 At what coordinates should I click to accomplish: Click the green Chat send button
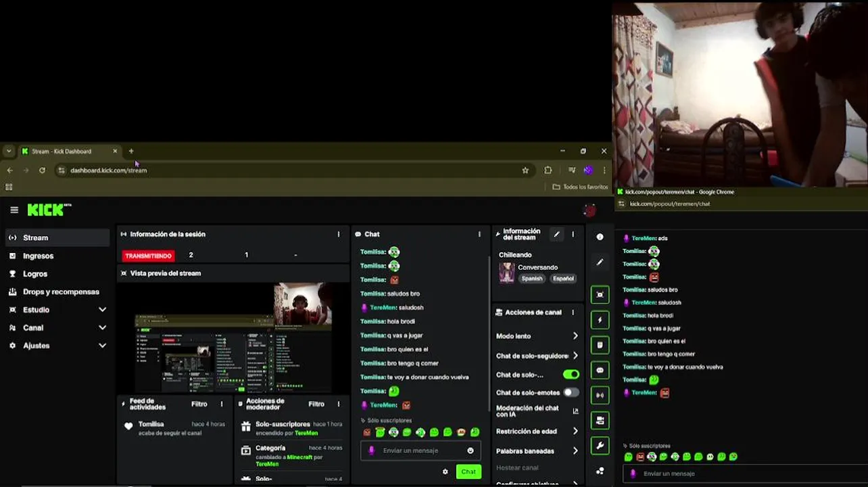(x=468, y=472)
